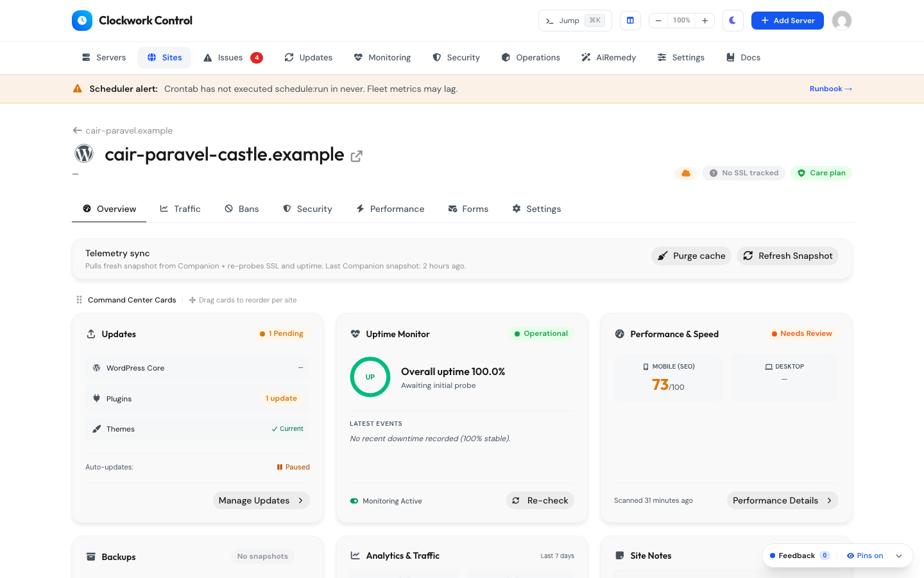Viewport: 924px width, 578px height.
Task: Open site in new tab via external-link icon
Action: 357,156
